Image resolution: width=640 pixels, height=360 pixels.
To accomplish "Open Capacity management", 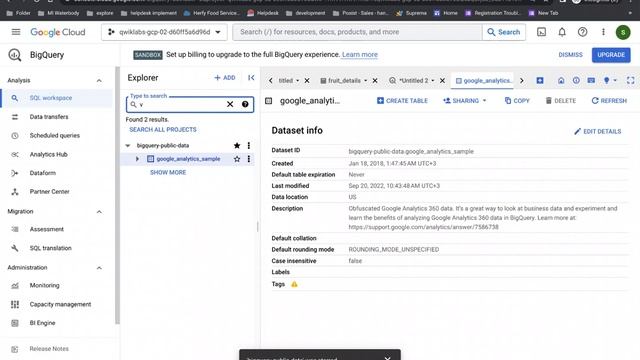I will [60, 304].
